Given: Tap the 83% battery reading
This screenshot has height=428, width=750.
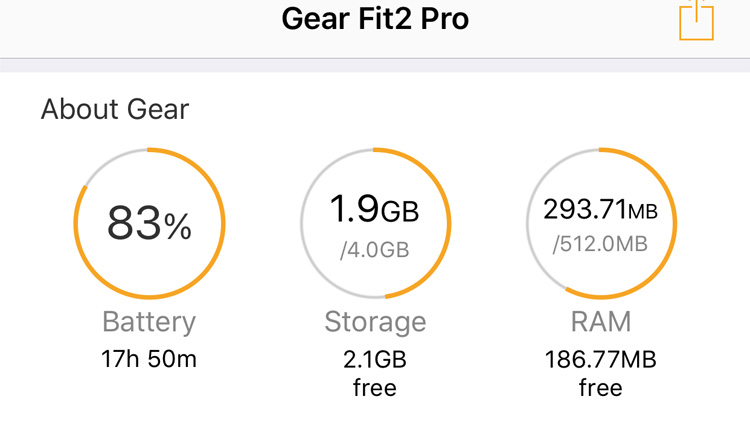Looking at the screenshot, I should (x=149, y=223).
